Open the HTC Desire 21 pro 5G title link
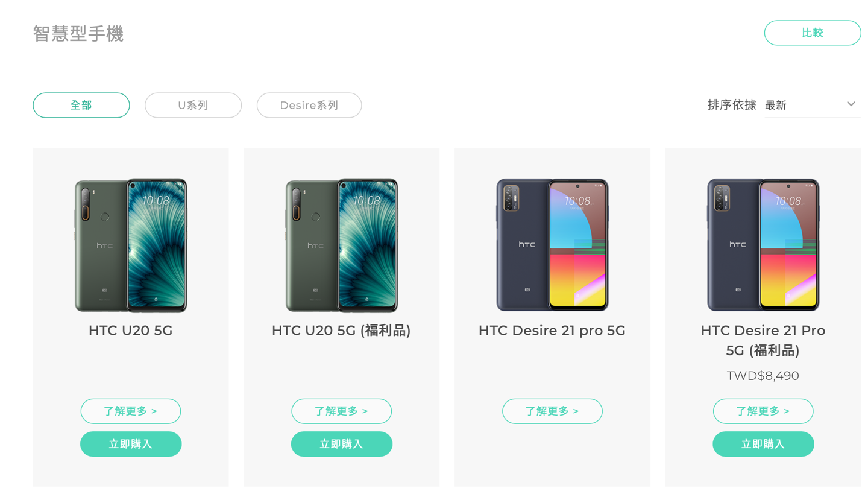Screen dimensions: 868x500 [552, 331]
